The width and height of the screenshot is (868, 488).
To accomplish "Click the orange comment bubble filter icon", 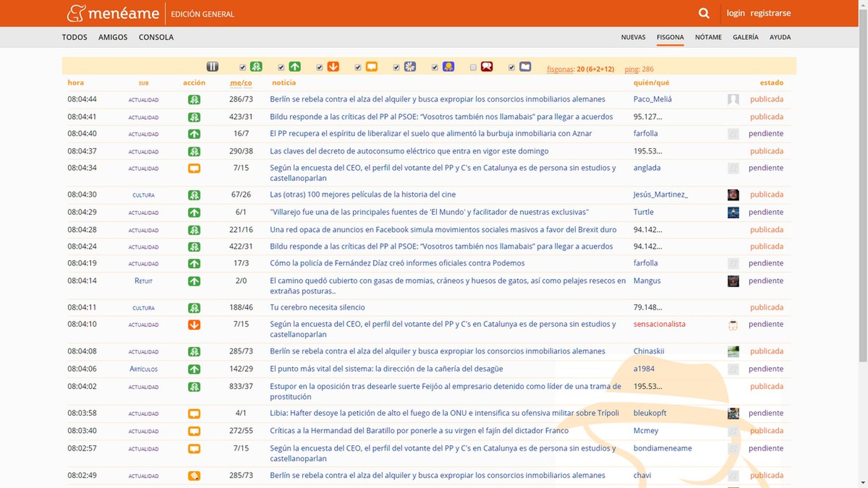I will coord(371,67).
